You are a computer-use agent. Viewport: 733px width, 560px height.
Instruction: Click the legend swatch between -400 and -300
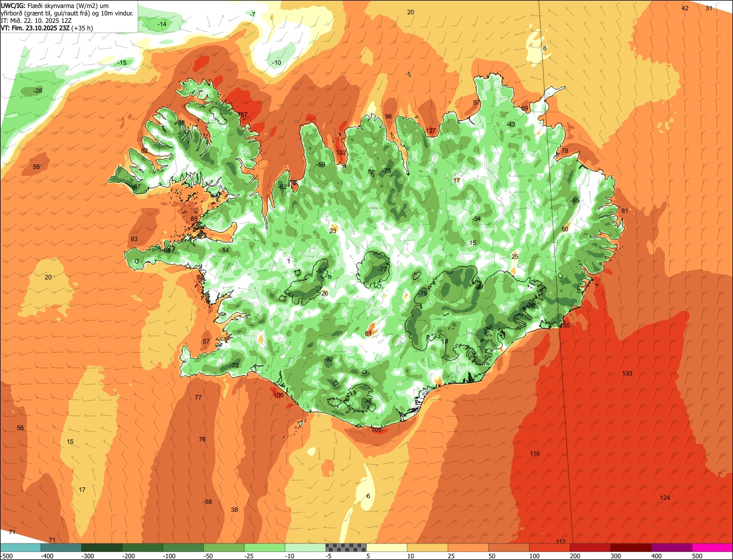[61, 547]
